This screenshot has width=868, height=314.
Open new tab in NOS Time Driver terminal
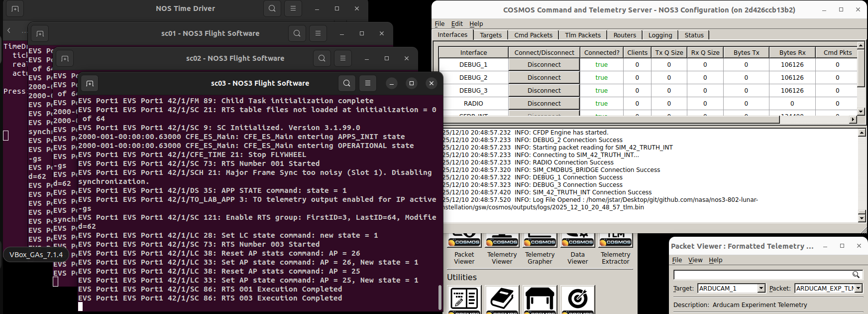[x=15, y=8]
